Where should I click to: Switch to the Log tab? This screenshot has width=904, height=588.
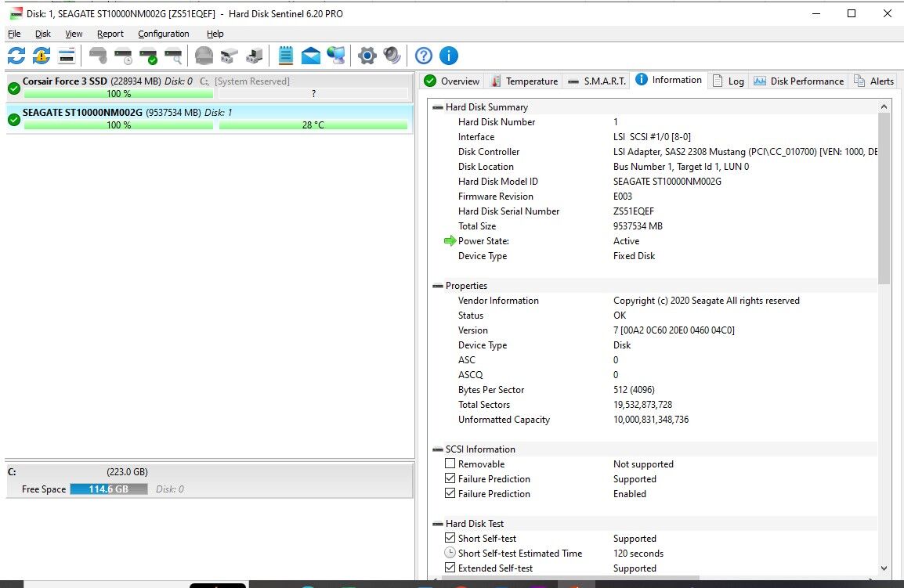729,81
